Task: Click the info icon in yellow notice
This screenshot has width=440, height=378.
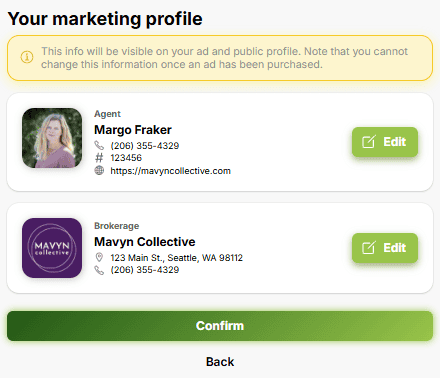Action: [27, 57]
